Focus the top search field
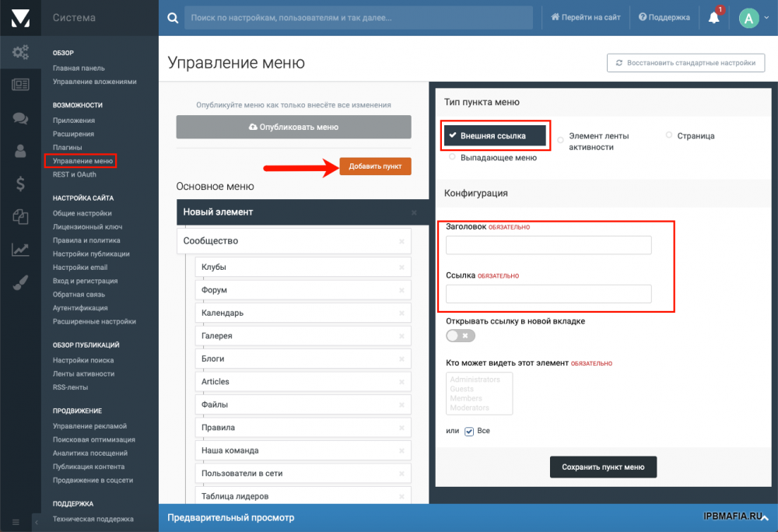 pyautogui.click(x=358, y=18)
